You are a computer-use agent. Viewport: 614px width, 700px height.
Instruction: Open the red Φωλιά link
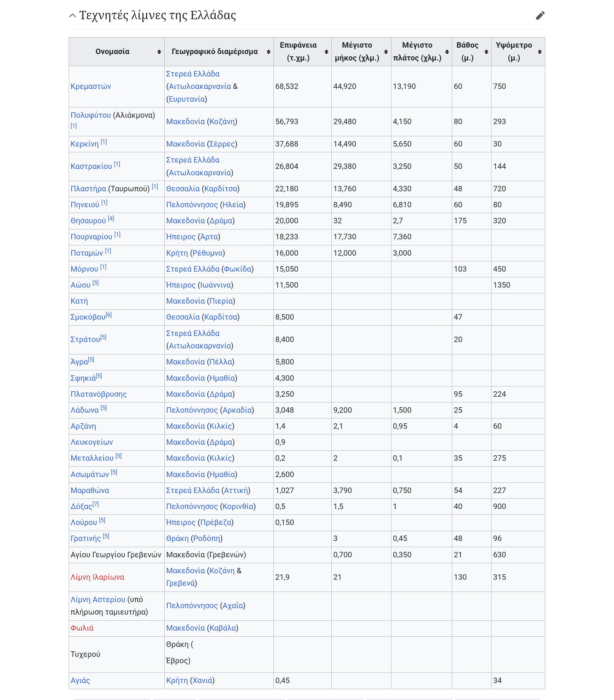[82, 628]
